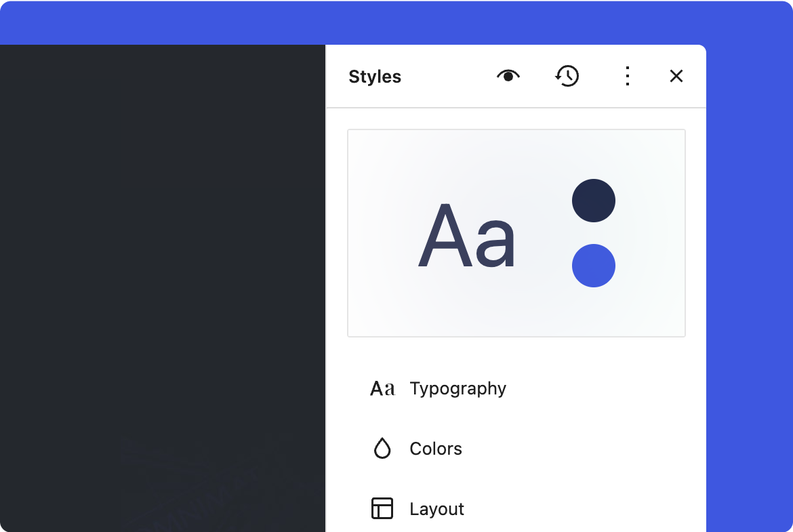
Task: Open the Typography settings label
Action: [x=457, y=388]
